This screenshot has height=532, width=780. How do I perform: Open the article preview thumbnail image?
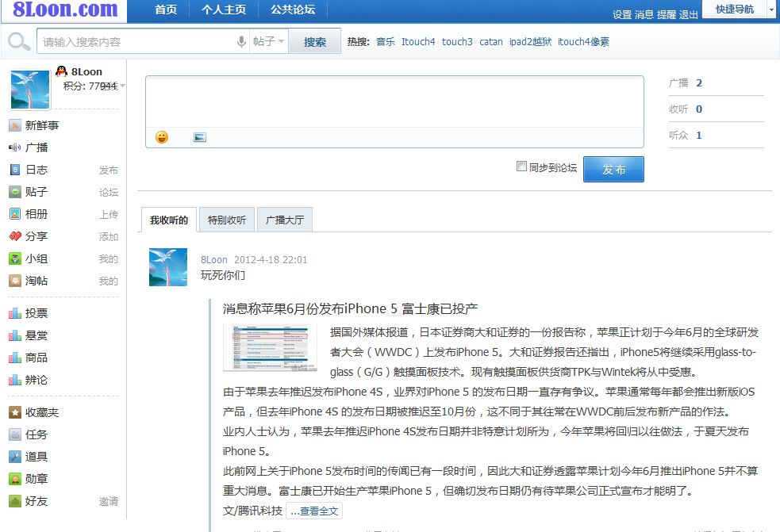[270, 348]
